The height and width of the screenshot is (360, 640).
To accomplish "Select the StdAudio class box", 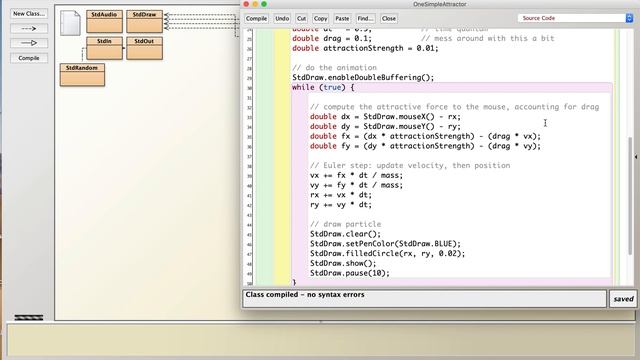I will (x=104, y=22).
